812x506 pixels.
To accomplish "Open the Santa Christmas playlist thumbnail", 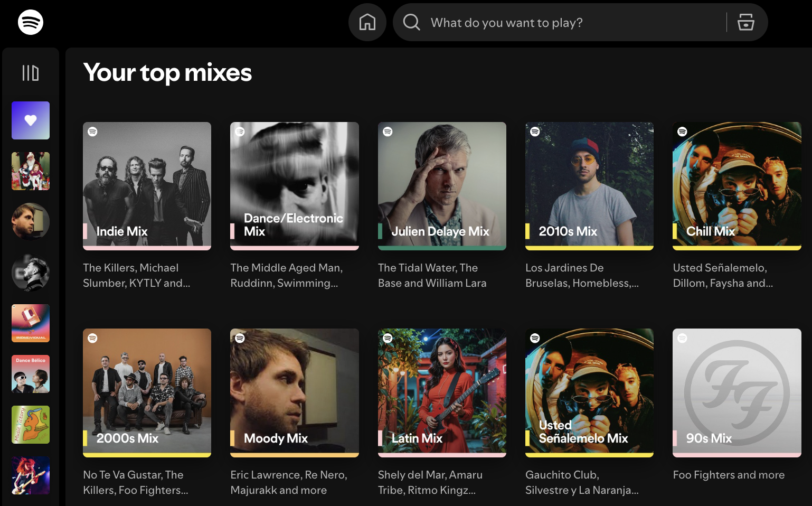I will (31, 171).
